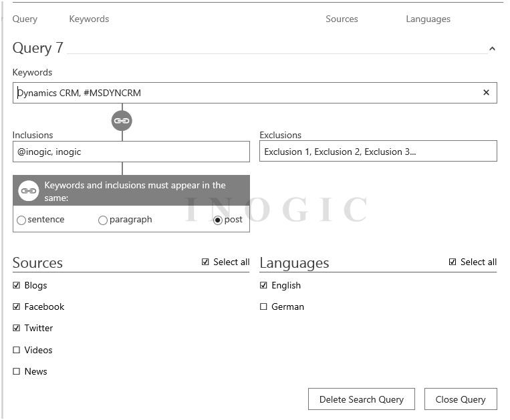The image size is (510, 420).
Task: Clear keywords with the X icon
Action: [486, 93]
